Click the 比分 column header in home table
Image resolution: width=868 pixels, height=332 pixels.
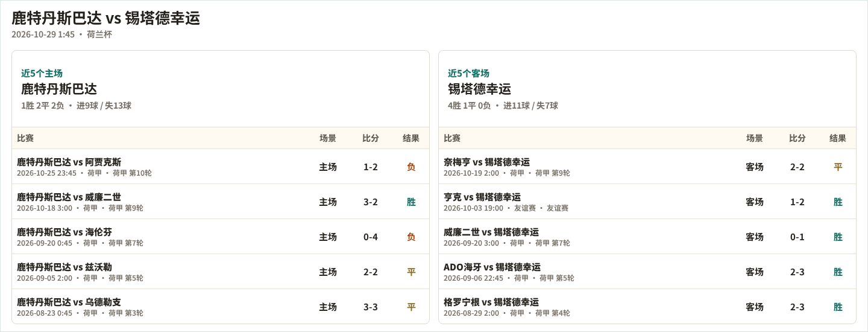coord(371,138)
